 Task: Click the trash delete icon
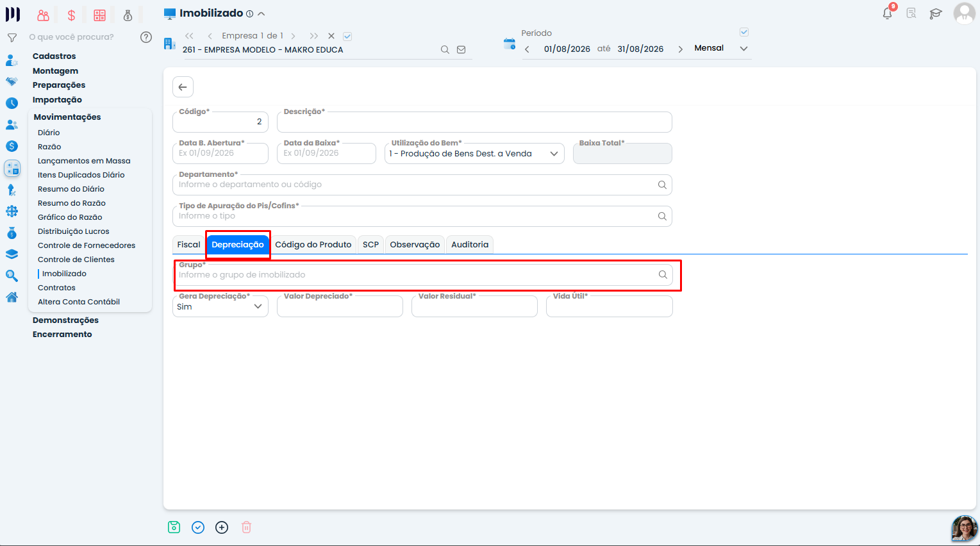click(246, 527)
